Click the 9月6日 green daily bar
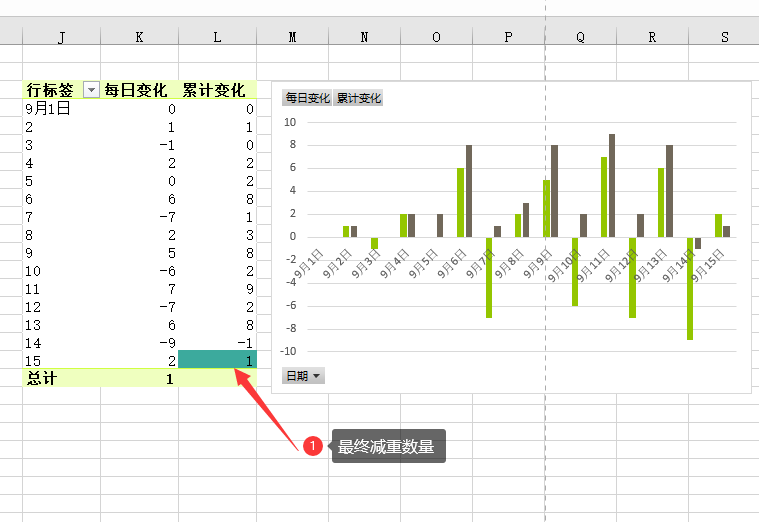Screen dimensions: 759x522 coord(460,203)
